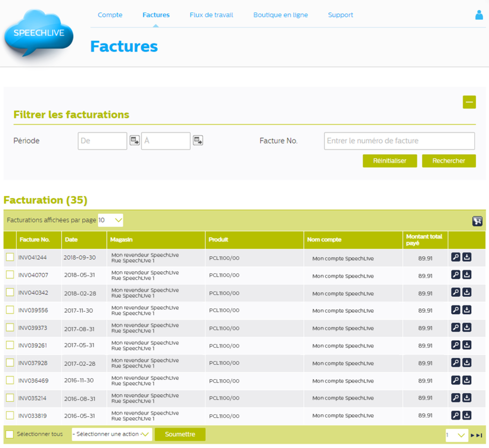Open the Compte menu
This screenshot has width=489, height=448.
pyautogui.click(x=110, y=15)
